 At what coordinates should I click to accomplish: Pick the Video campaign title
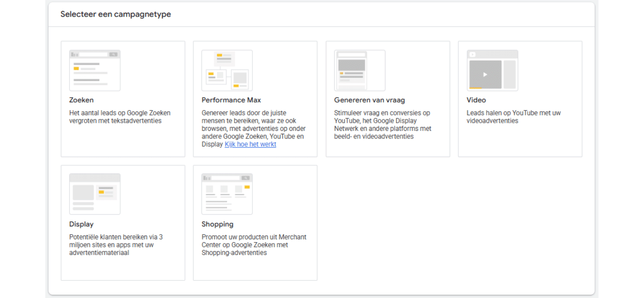click(476, 100)
